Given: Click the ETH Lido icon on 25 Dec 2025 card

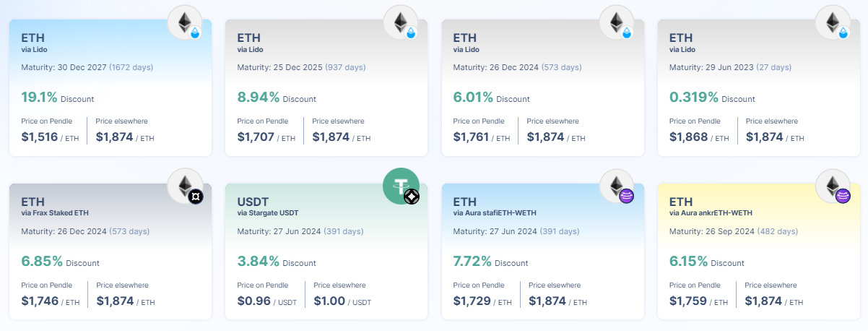Looking at the screenshot, I should point(402,23).
